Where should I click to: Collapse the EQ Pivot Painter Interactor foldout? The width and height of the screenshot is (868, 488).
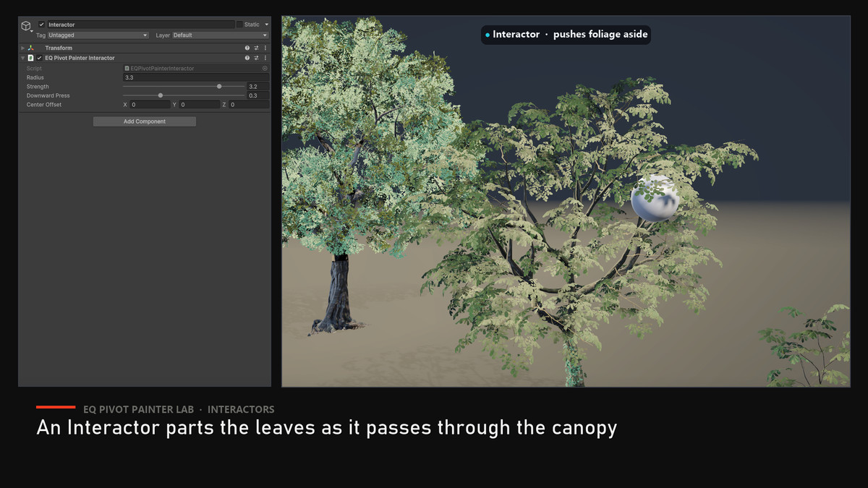[23, 58]
